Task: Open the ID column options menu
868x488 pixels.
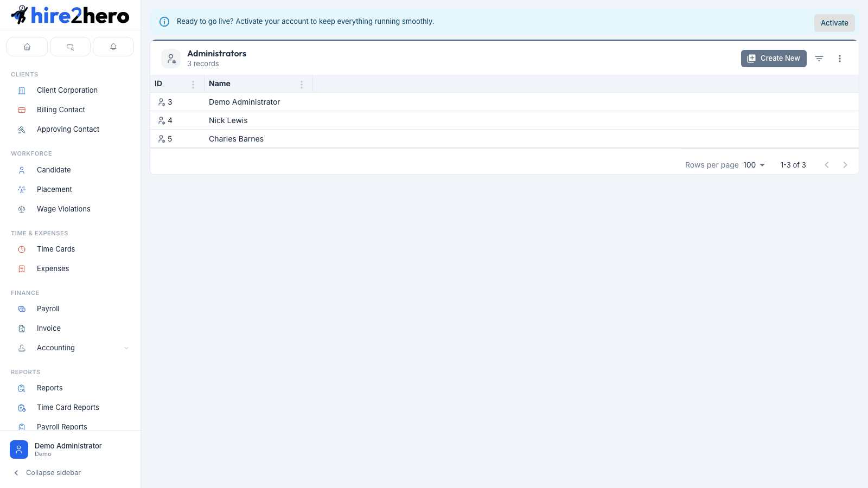Action: (193, 84)
